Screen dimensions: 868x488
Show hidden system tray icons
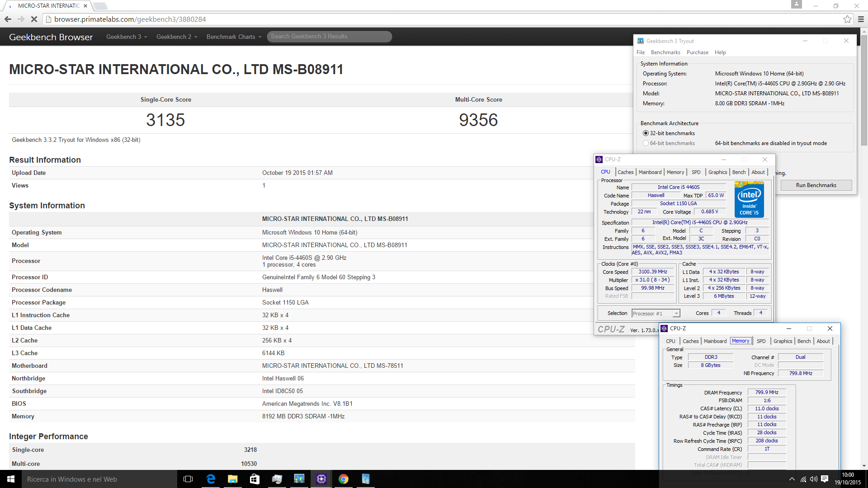(792, 479)
